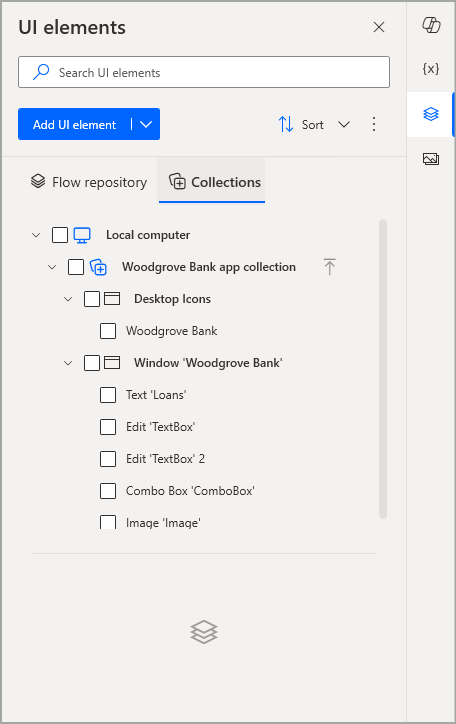Select Image 'Image' element label
Screen dimensions: 456x724
163,523
